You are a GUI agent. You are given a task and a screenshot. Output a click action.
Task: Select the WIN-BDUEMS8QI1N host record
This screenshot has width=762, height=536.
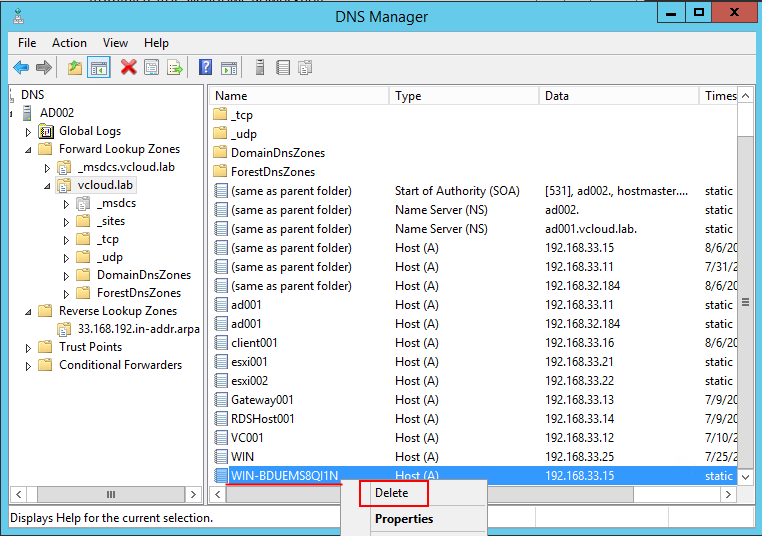474,475
